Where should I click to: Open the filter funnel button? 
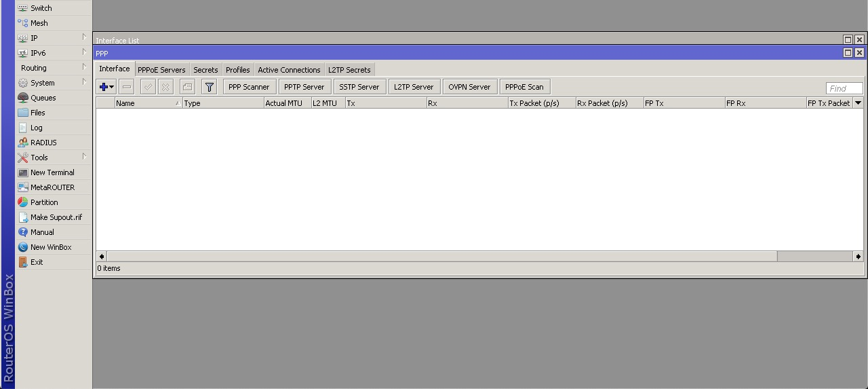[210, 87]
